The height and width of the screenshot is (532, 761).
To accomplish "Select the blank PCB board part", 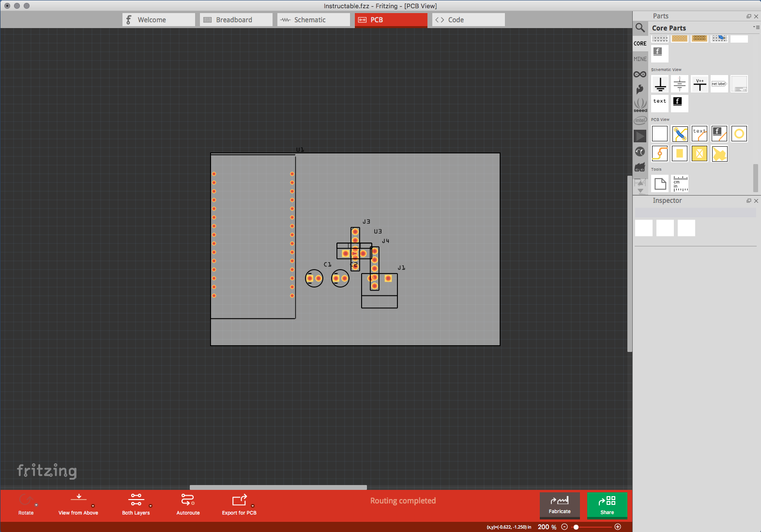I will tap(660, 134).
